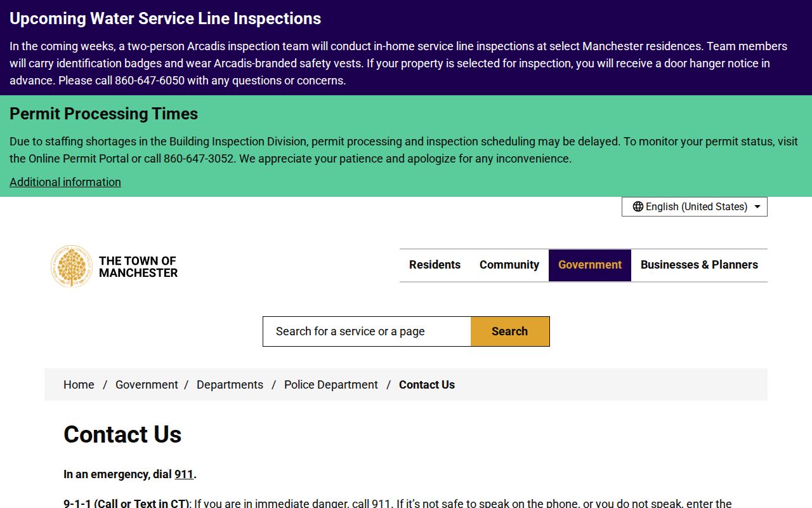Click Contact Us in the breadcrumb

click(x=427, y=385)
